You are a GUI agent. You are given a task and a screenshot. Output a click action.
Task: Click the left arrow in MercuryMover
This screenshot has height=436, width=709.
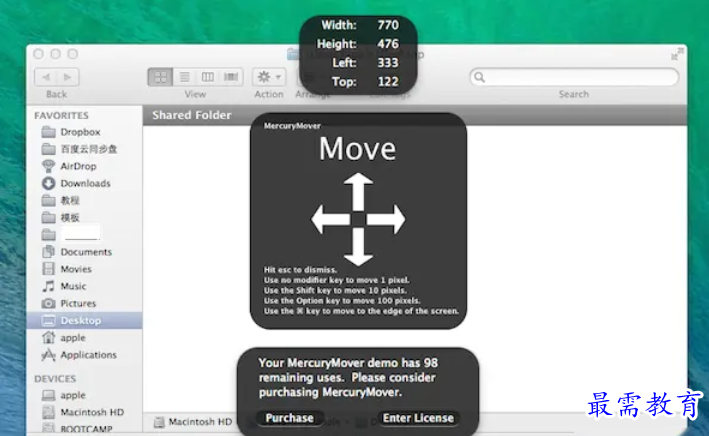pyautogui.click(x=331, y=219)
